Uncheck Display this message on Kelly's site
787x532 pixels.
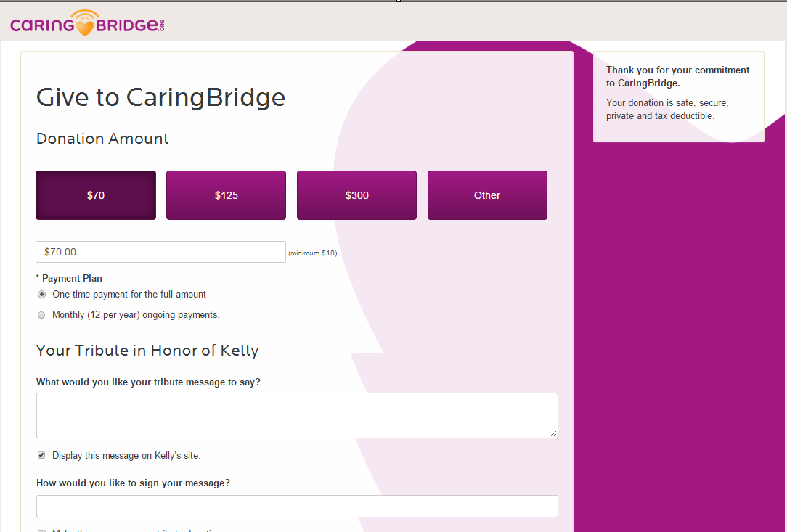pos(42,456)
